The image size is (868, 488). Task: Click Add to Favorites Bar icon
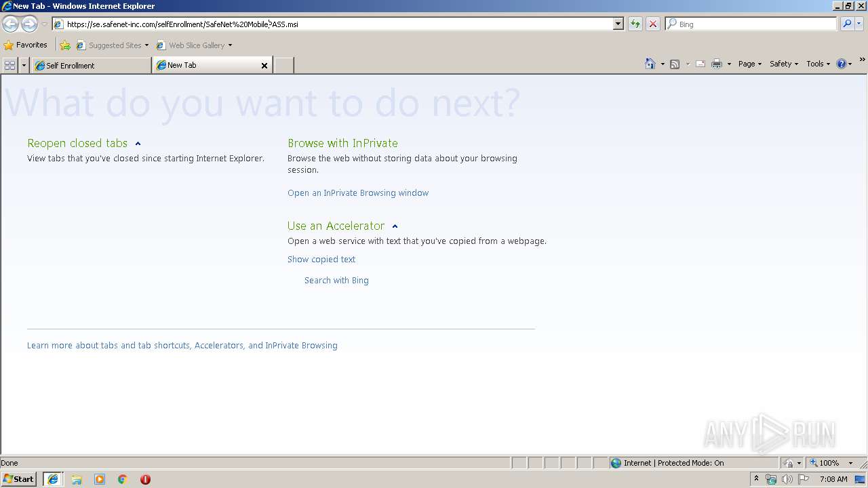click(x=65, y=45)
